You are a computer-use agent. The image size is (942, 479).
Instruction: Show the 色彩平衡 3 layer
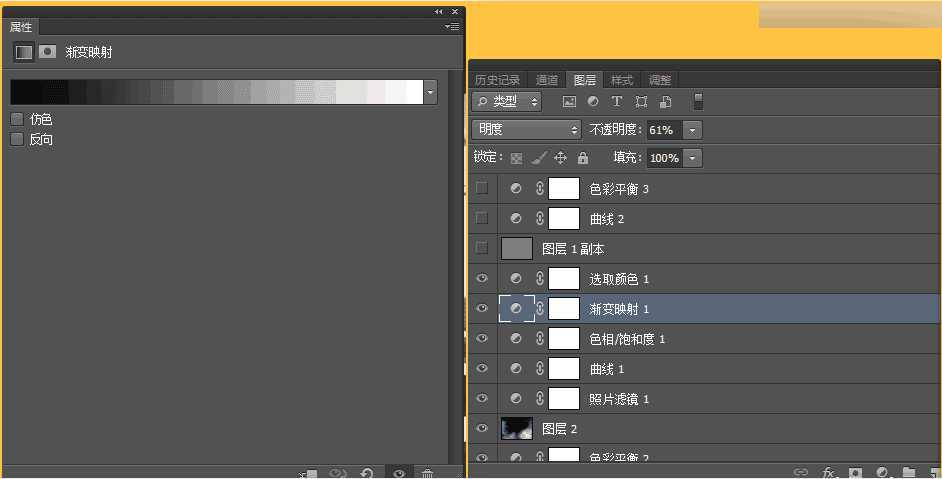483,188
